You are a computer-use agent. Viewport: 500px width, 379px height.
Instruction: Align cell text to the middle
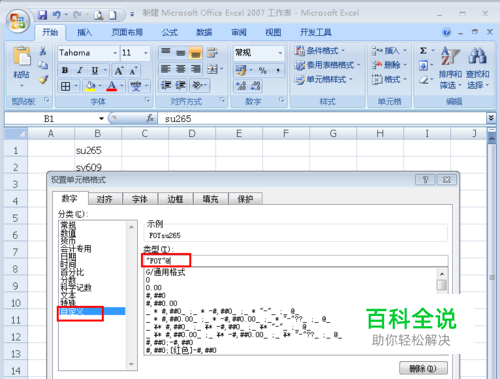click(x=181, y=52)
